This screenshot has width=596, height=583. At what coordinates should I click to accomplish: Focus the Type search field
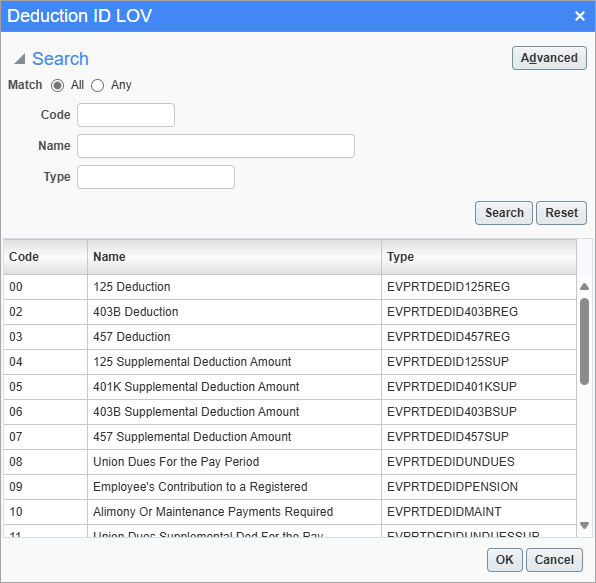pos(156,177)
